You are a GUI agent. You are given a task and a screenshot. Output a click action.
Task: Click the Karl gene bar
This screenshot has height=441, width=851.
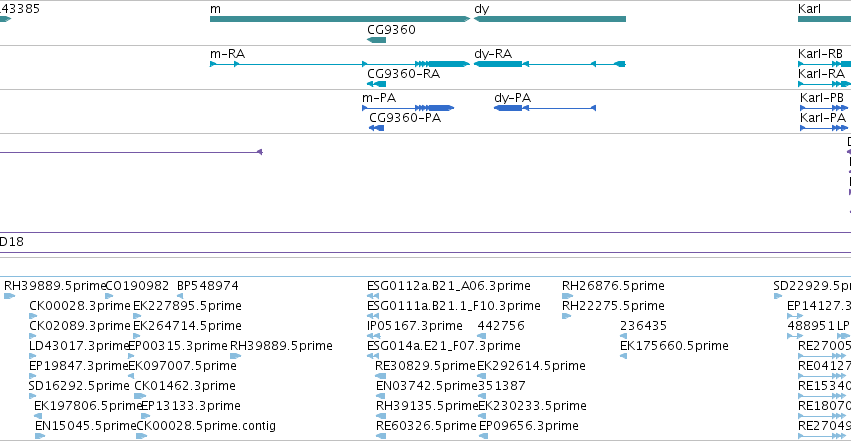coord(824,19)
